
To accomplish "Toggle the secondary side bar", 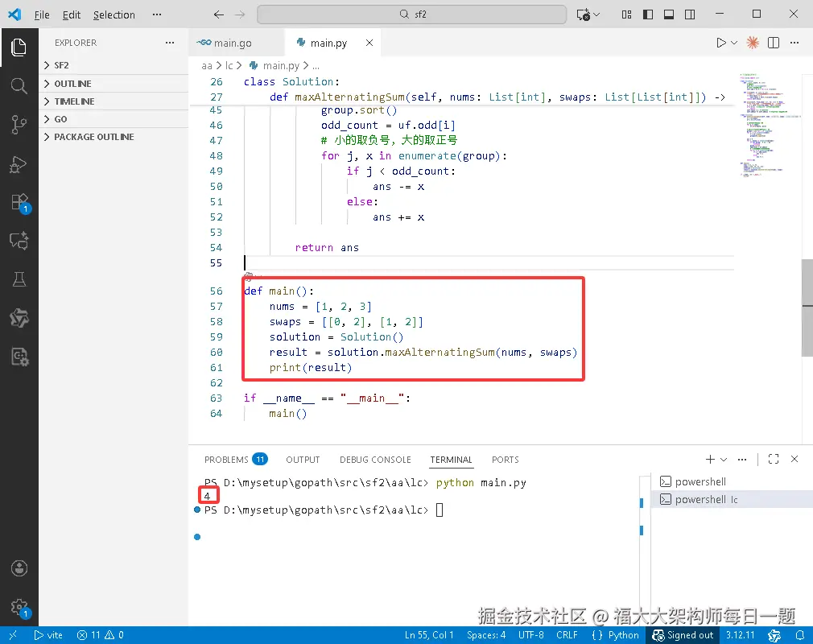I will click(690, 14).
